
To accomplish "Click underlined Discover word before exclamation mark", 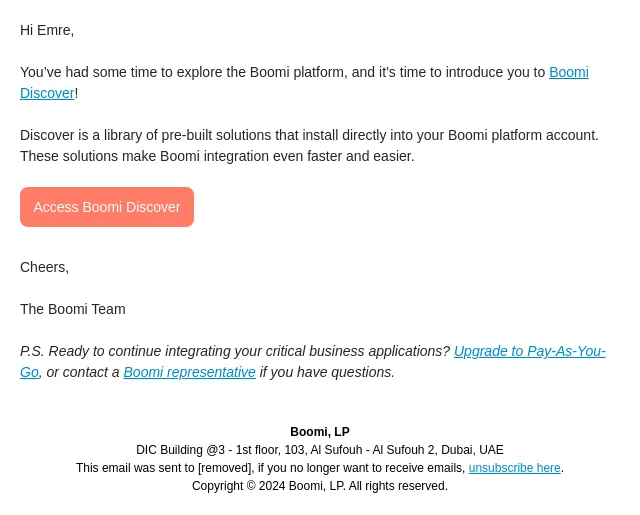I will click(x=47, y=93).
